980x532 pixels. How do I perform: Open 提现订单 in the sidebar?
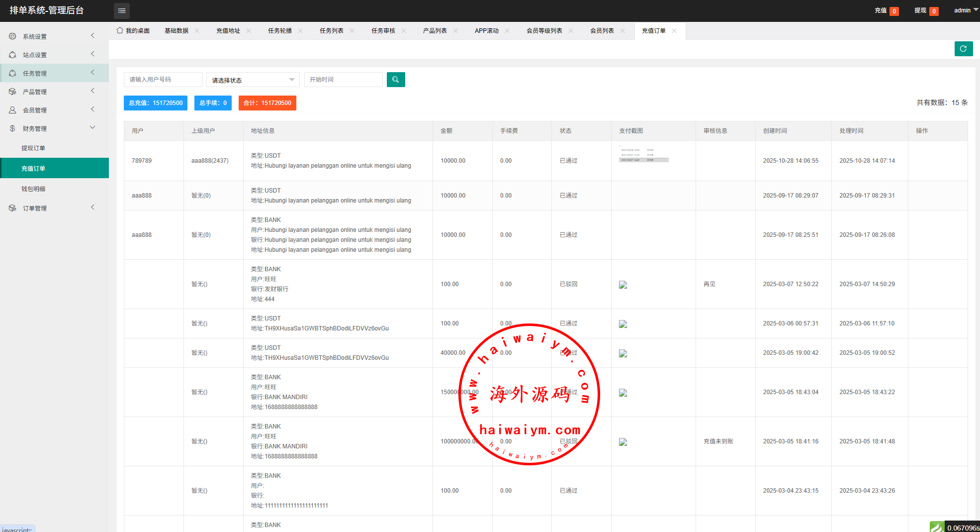pyautogui.click(x=33, y=148)
